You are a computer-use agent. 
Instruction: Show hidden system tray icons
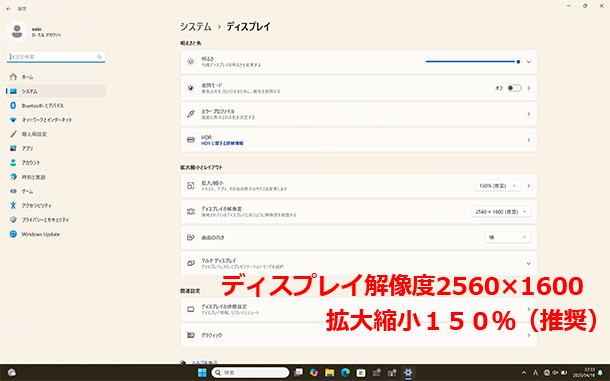[524, 373]
